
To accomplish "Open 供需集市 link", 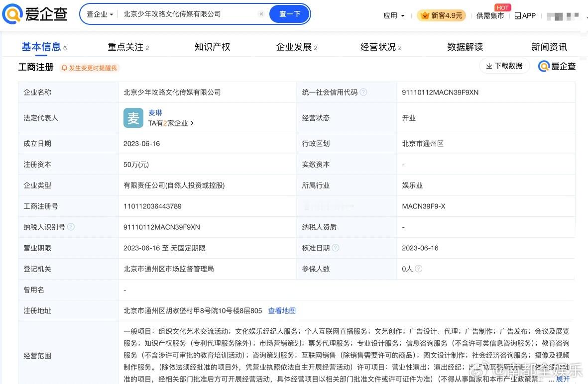I will coord(490,16).
